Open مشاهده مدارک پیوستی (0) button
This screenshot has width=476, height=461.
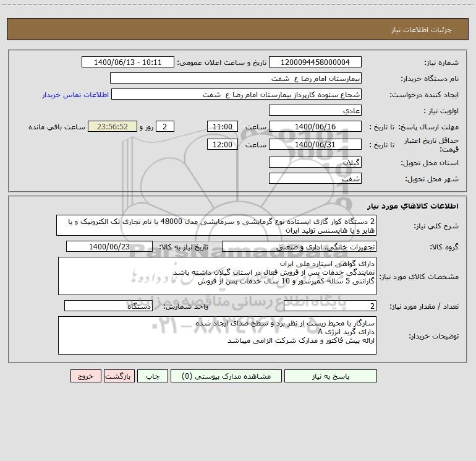(x=226, y=376)
